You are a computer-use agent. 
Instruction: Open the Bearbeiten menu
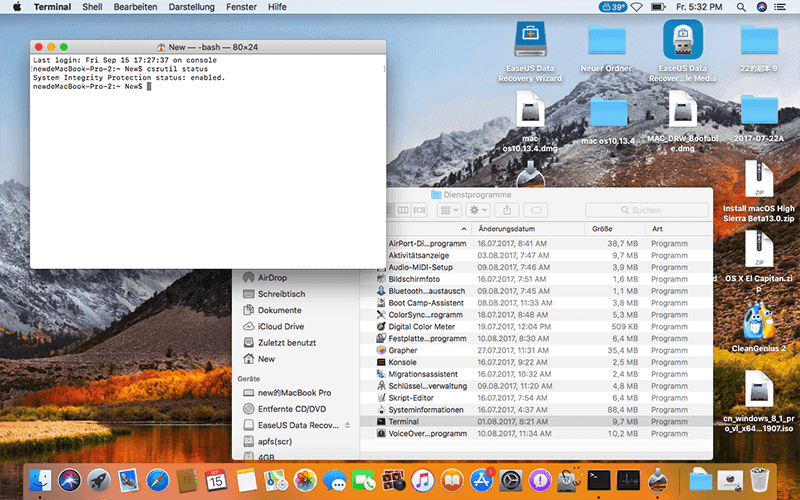[135, 7]
